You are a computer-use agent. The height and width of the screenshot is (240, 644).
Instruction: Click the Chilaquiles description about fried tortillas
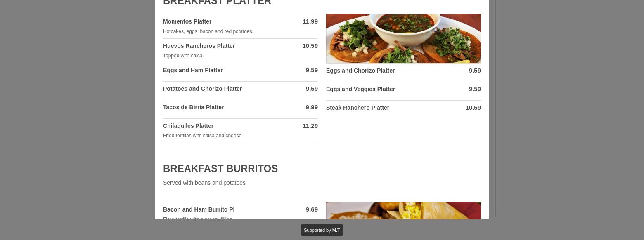tap(202, 136)
